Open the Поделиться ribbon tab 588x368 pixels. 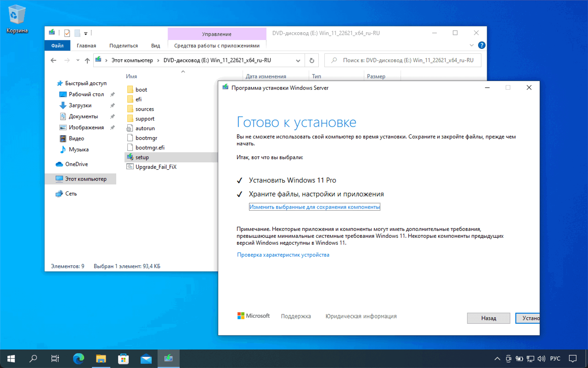pyautogui.click(x=124, y=46)
